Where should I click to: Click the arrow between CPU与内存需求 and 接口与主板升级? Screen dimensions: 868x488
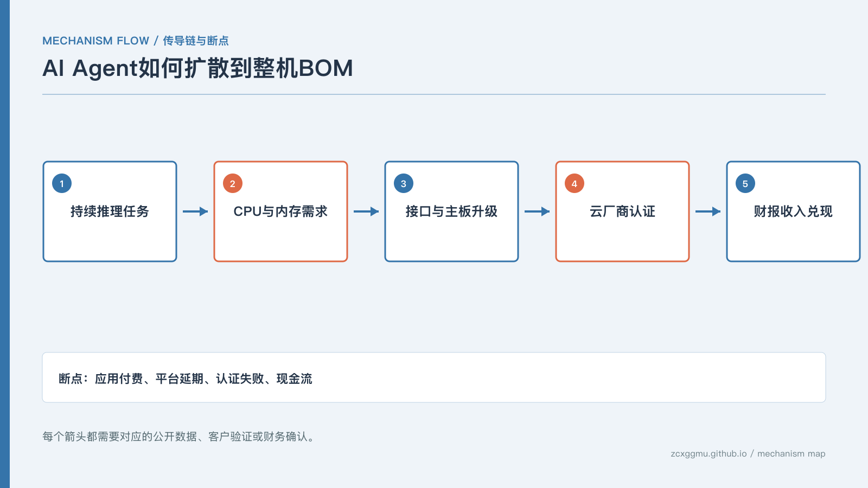click(x=366, y=211)
